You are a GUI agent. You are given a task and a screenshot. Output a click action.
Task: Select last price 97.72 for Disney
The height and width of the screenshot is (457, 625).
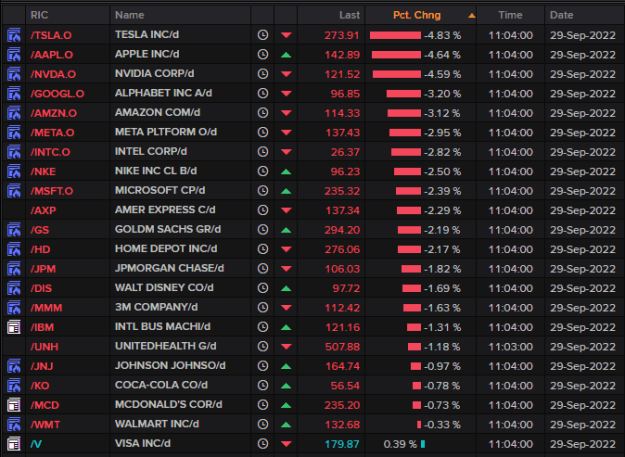346,288
